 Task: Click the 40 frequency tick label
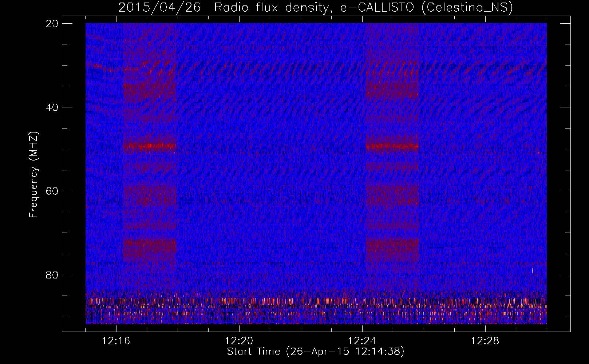52,107
